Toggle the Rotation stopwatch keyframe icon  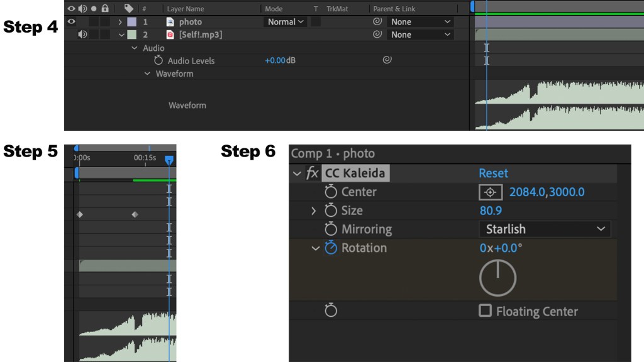click(x=331, y=248)
